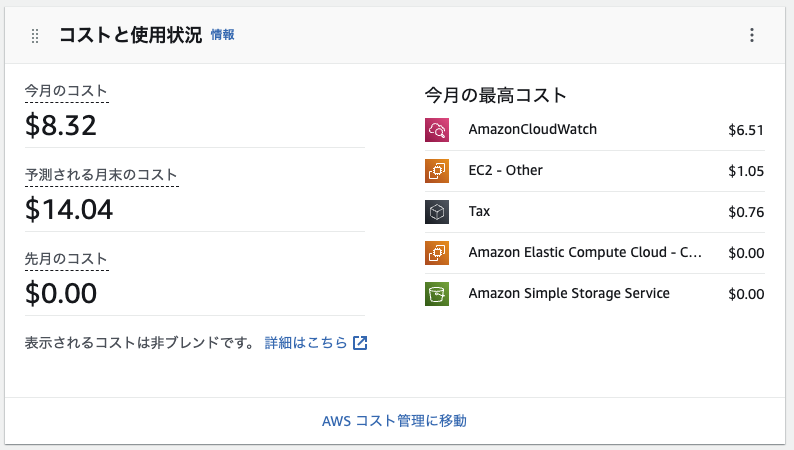Image resolution: width=794 pixels, height=450 pixels.
Task: Click the 予測される月末のコスト label
Action: (101, 175)
